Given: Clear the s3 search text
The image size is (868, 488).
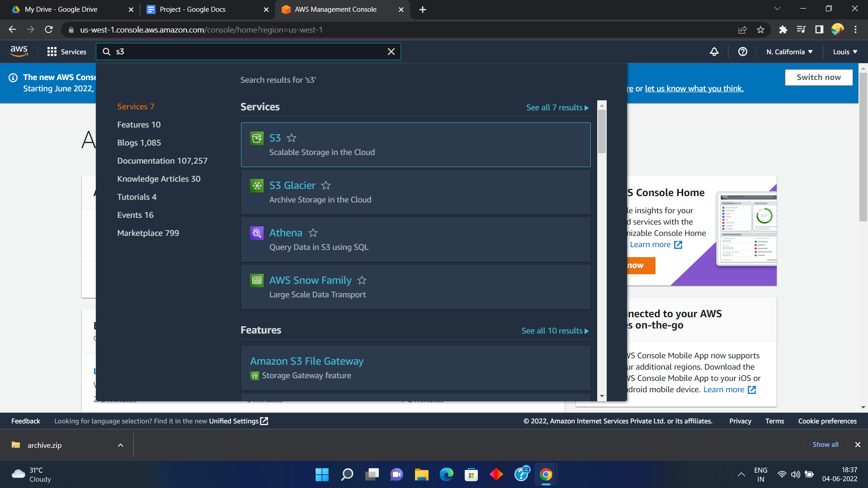Looking at the screenshot, I should pyautogui.click(x=391, y=52).
